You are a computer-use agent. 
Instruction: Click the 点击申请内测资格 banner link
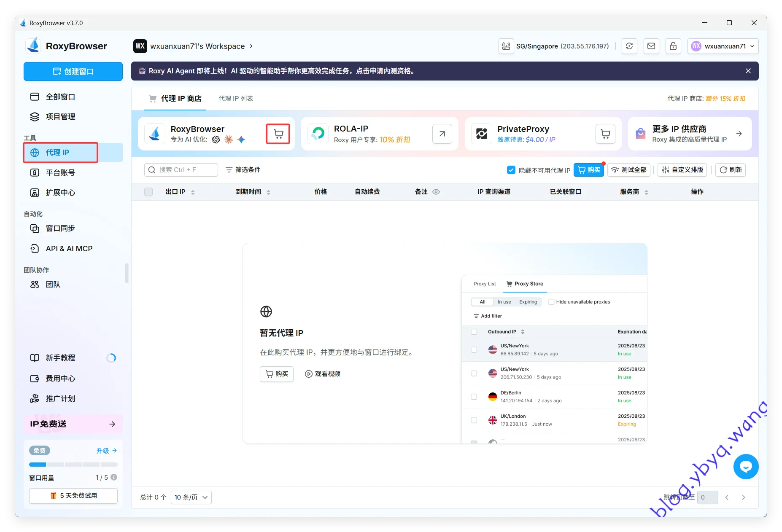pyautogui.click(x=383, y=71)
